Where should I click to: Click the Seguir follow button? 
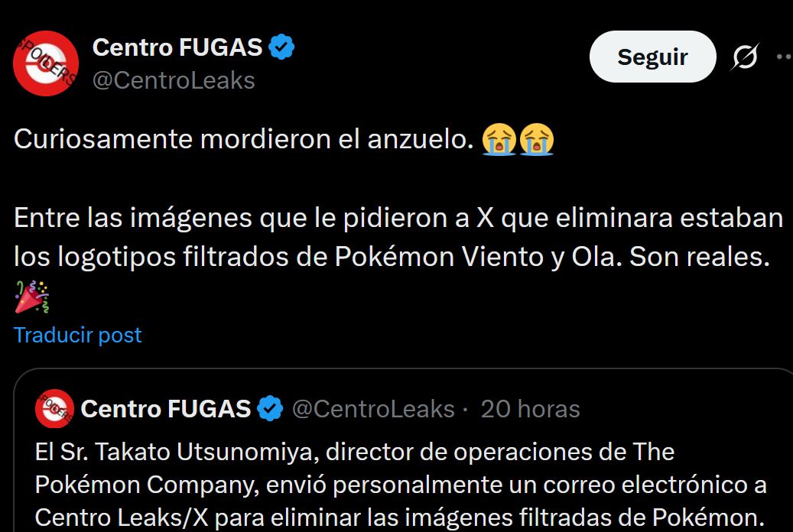pyautogui.click(x=652, y=57)
